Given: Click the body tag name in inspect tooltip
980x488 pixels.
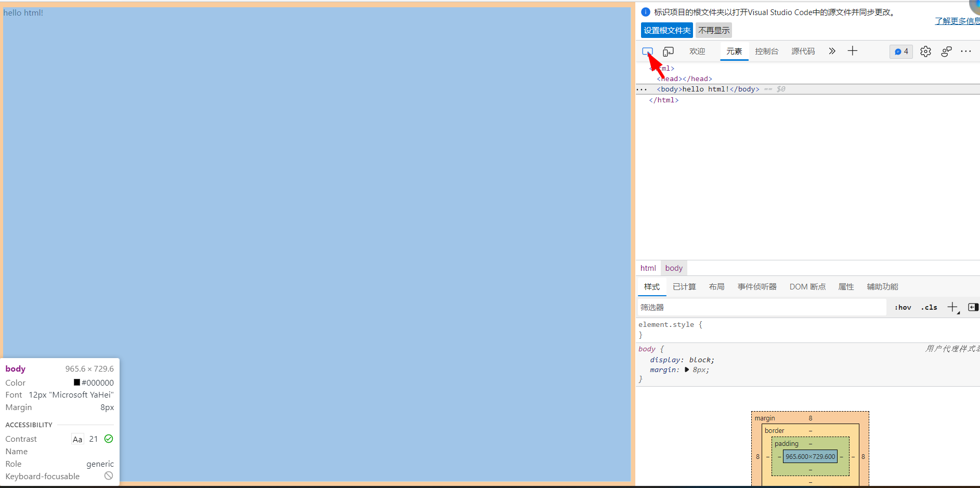Looking at the screenshot, I should pyautogui.click(x=16, y=368).
